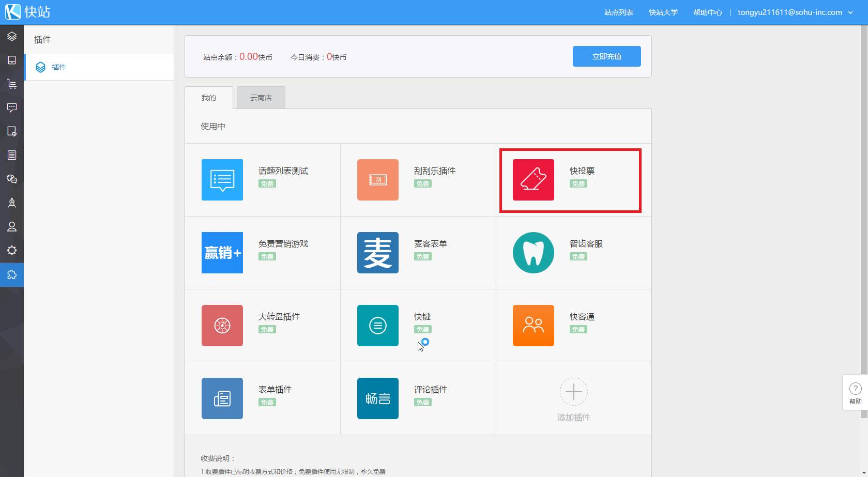Click the 快键 plugin name
868x477 pixels.
(422, 317)
